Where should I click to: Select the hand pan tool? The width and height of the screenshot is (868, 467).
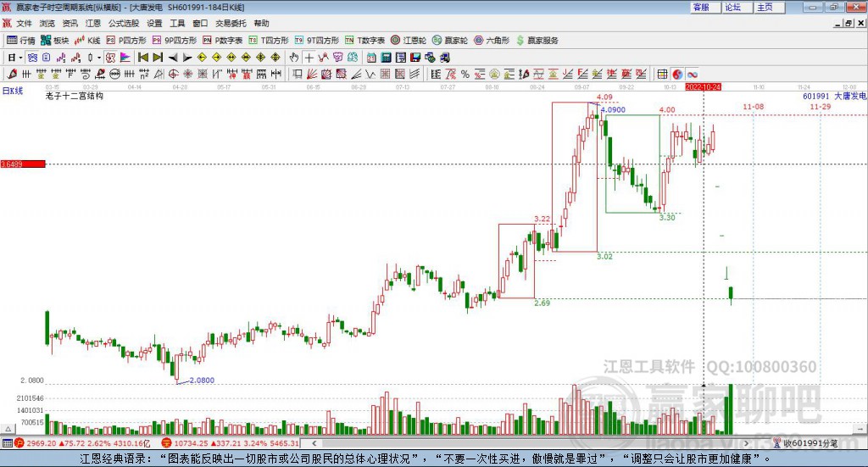(x=294, y=58)
